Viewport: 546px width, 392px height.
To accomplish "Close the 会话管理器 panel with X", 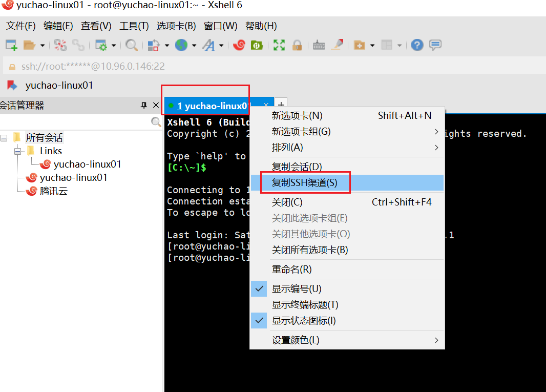I will (156, 105).
